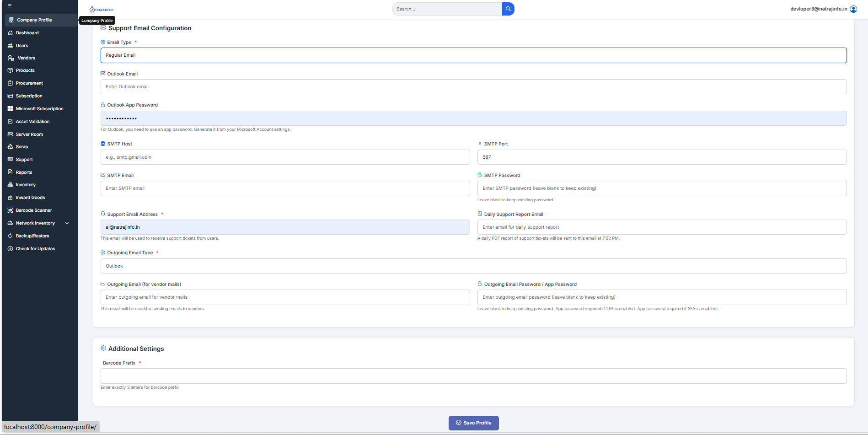This screenshot has height=435, width=868.
Task: Click the Server Room icon in sidebar
Action: [x=10, y=134]
